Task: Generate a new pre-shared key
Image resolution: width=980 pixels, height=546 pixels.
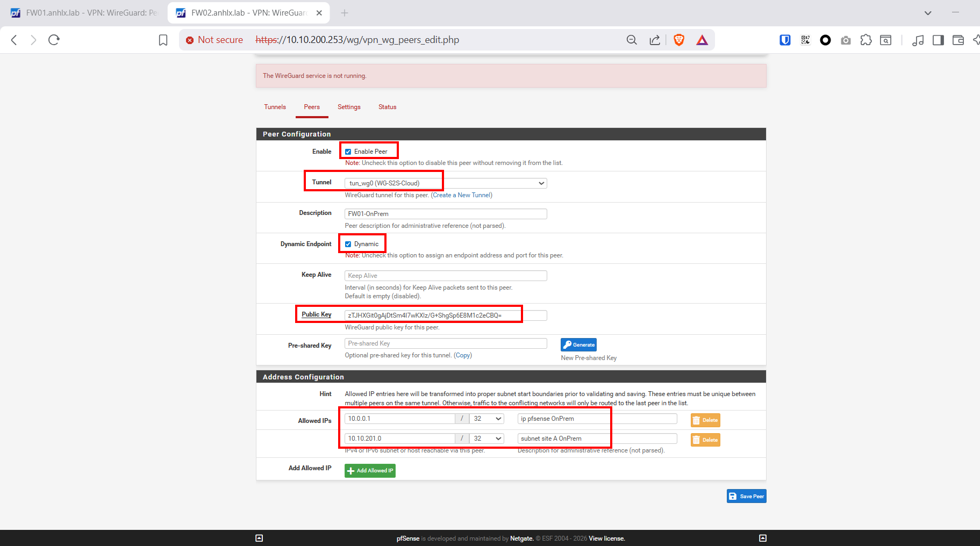Action: pyautogui.click(x=578, y=345)
